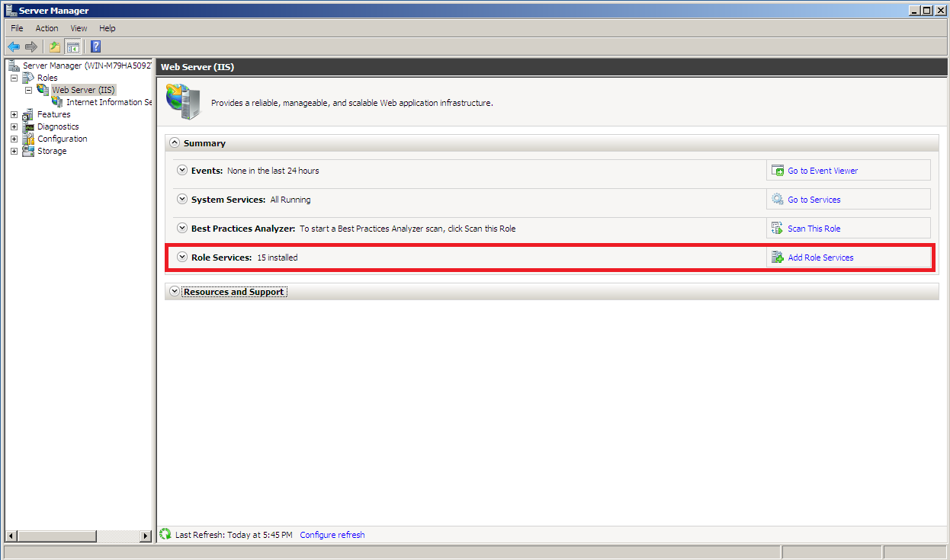Click the Scan This Role icon
This screenshot has height=560, width=950.
pyautogui.click(x=777, y=229)
